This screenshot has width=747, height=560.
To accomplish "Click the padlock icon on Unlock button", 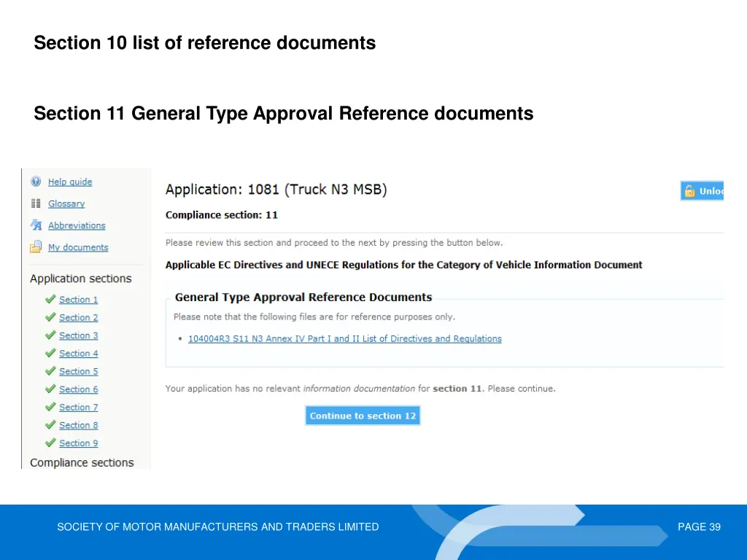I will coord(689,191).
